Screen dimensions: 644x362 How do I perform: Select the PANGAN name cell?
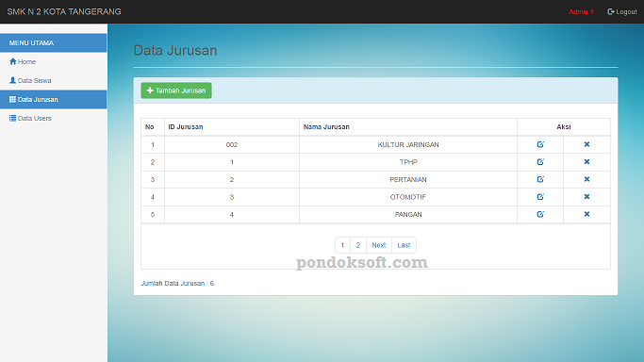[x=408, y=214]
